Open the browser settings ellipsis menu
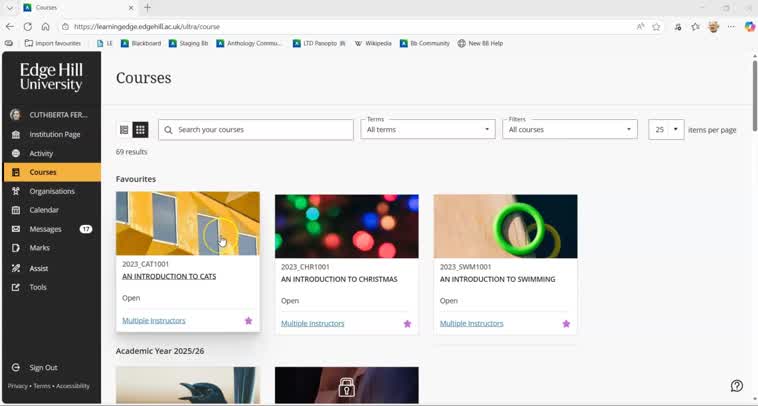 pyautogui.click(x=731, y=27)
